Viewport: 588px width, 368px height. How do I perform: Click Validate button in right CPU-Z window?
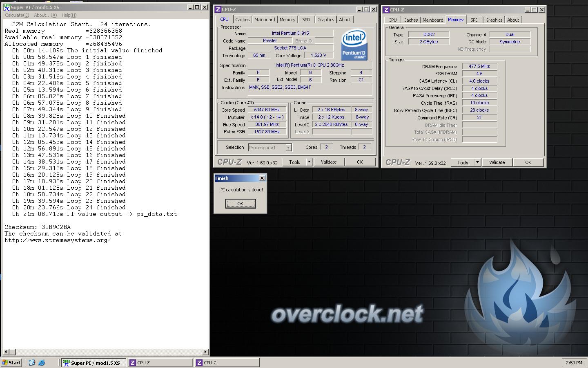click(497, 162)
